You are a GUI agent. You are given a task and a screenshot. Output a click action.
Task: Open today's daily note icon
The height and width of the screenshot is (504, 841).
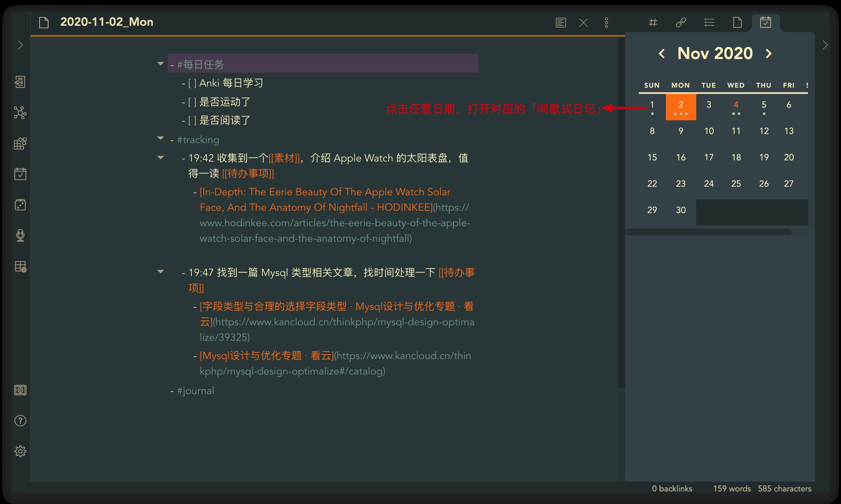[20, 174]
